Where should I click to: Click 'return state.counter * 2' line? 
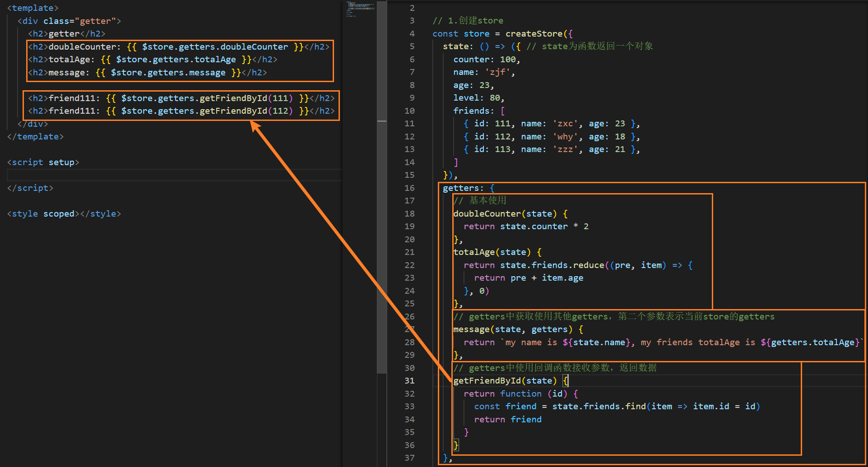pos(526,227)
